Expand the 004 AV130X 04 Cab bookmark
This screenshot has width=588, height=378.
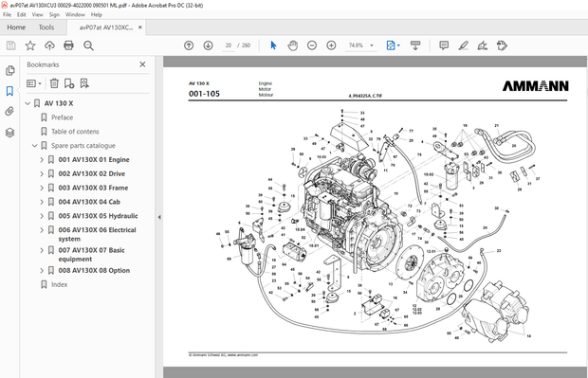pos(42,202)
